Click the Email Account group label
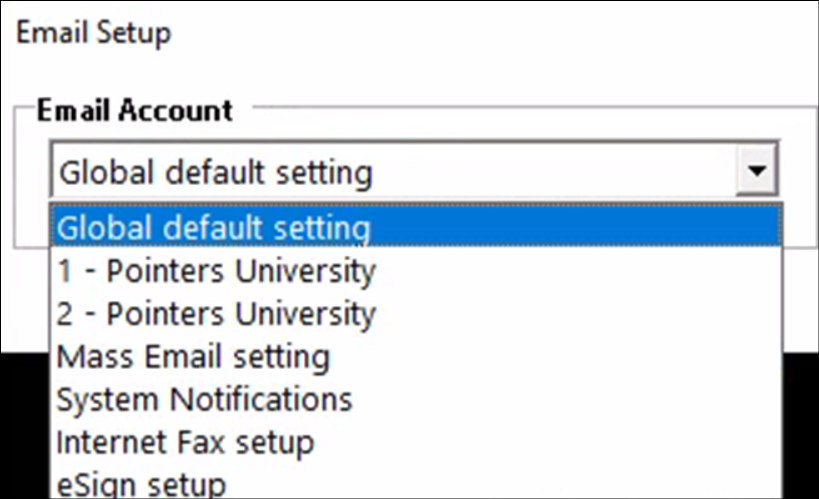 pos(134,109)
